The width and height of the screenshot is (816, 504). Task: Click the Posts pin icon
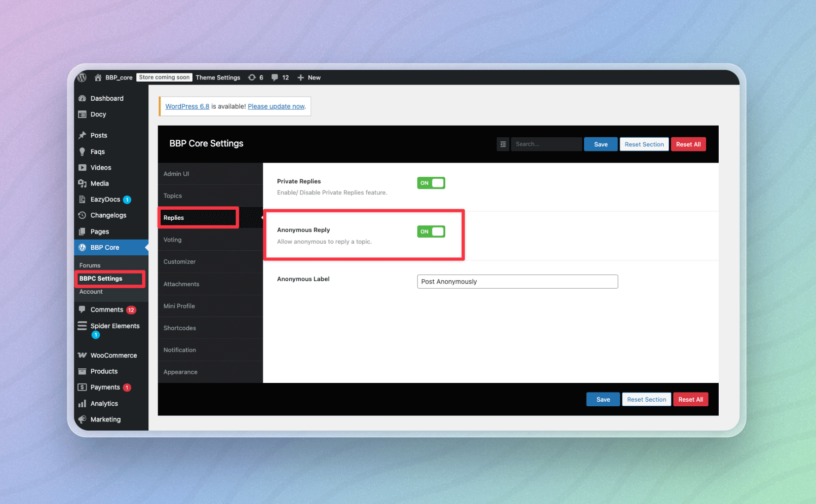point(82,135)
